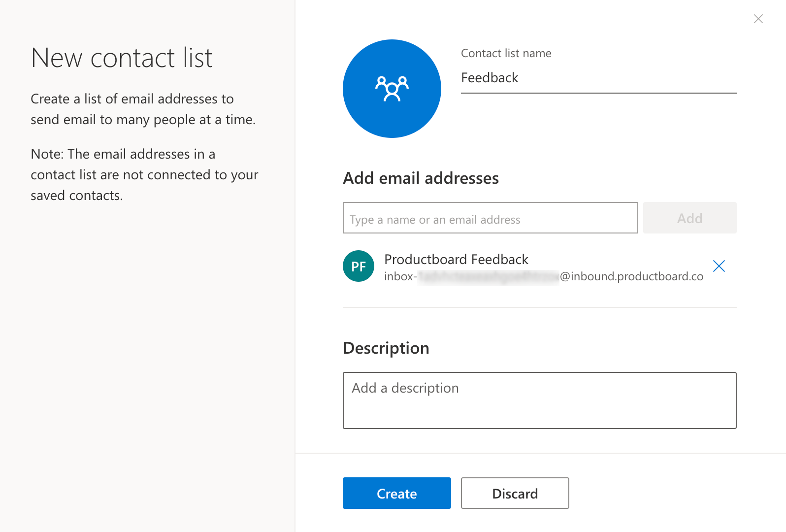Edit the Contact list name field
The height and width of the screenshot is (532, 786).
(x=599, y=78)
